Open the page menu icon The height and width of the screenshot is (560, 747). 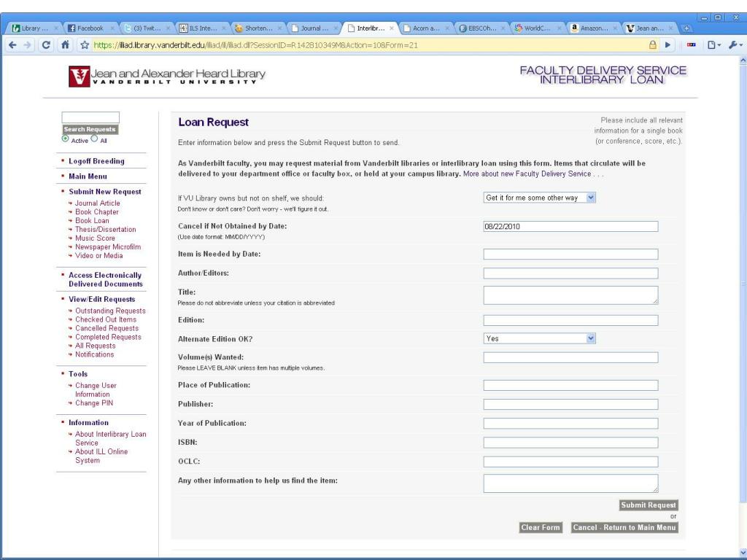click(x=713, y=44)
